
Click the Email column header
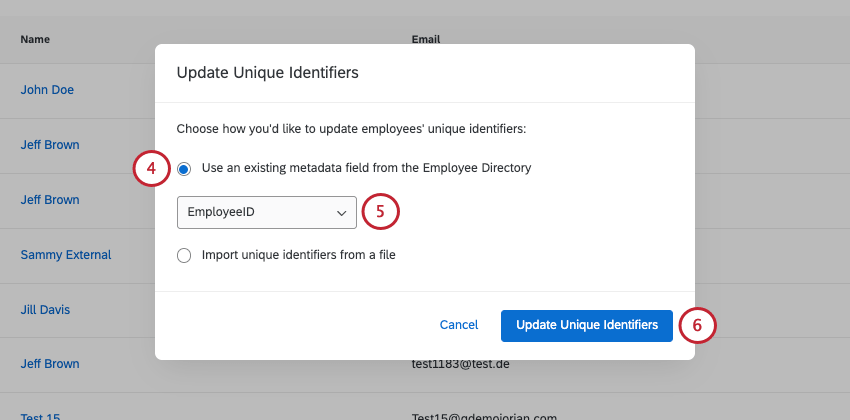(426, 40)
